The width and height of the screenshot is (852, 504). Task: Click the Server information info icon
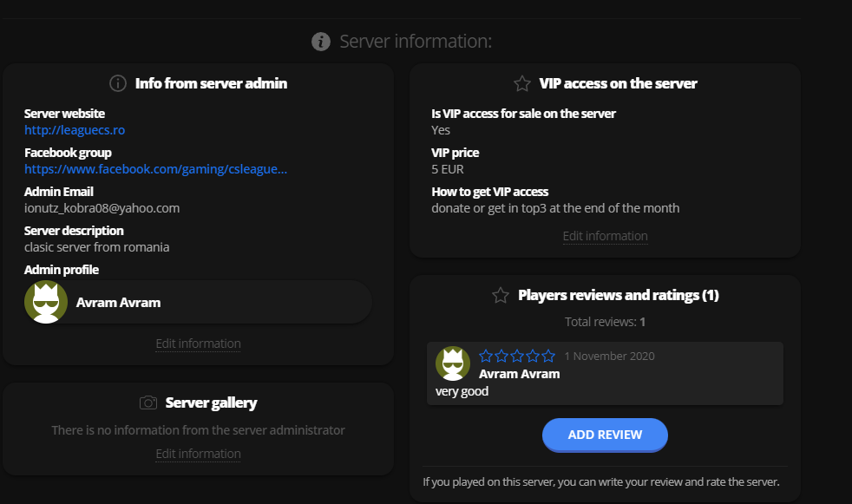click(x=321, y=42)
